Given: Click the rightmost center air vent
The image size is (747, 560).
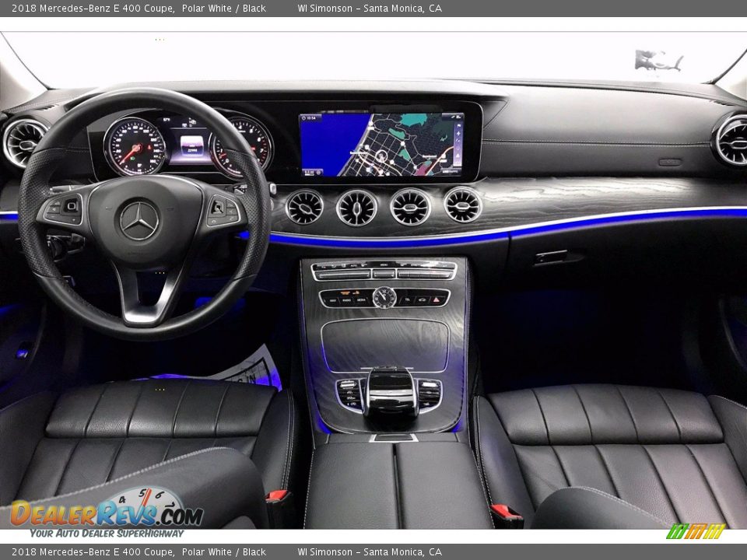Looking at the screenshot, I should 462,205.
